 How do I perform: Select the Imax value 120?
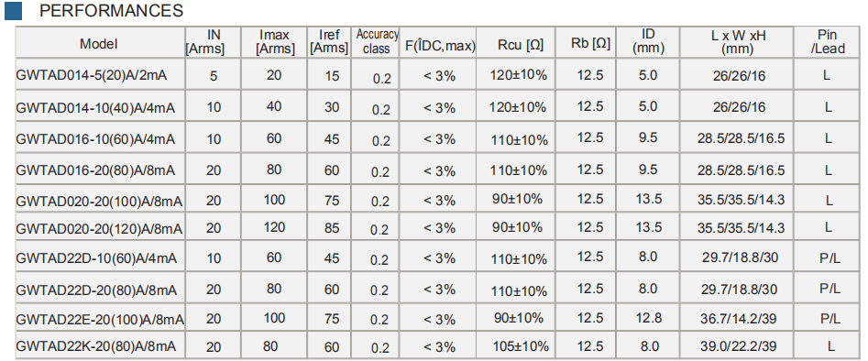click(275, 227)
